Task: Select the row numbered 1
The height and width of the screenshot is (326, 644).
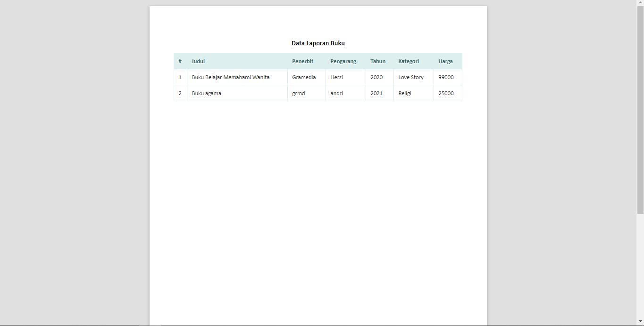Action: 180,77
